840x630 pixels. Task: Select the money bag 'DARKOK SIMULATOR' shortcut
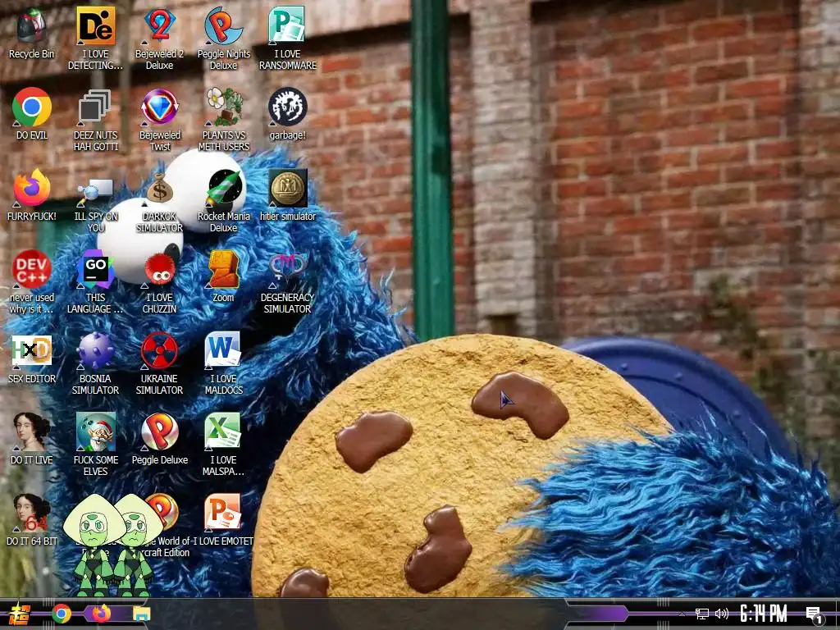point(160,202)
